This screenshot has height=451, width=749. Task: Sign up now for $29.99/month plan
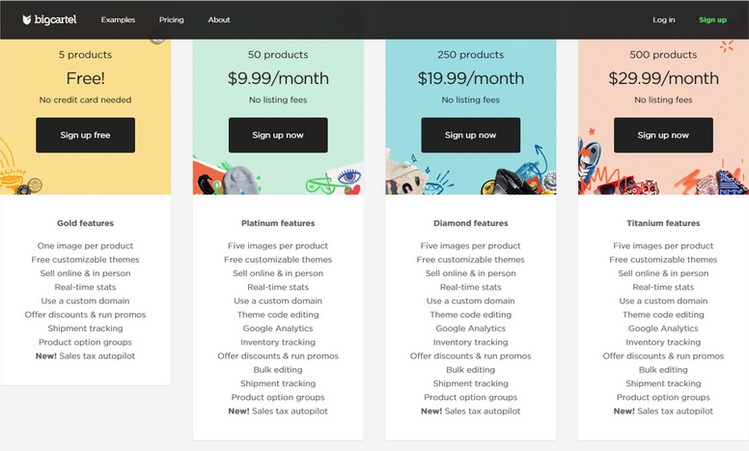(663, 135)
